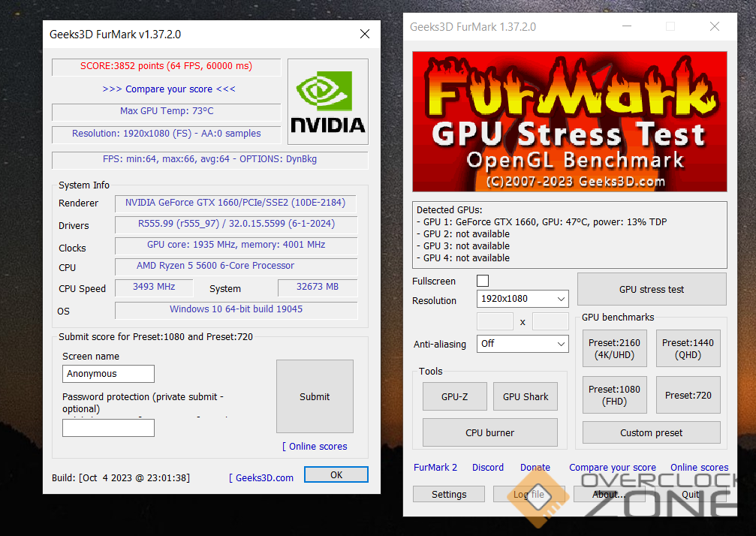
Task: Launch the GPU-Z tool
Action: (455, 396)
